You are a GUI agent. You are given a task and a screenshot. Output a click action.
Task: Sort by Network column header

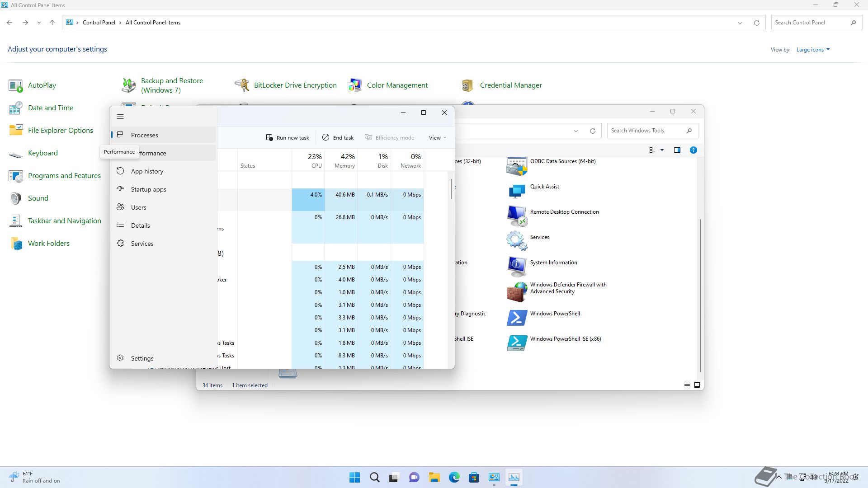coord(407,160)
